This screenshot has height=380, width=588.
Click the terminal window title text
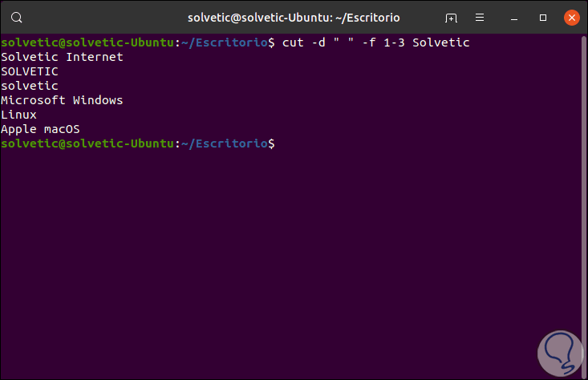pos(294,17)
